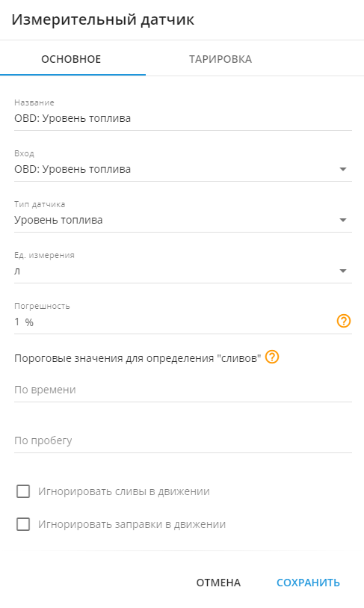Click the Игнорировать сливы в движении label
Viewport: 364px width, 608px height.
tap(123, 491)
